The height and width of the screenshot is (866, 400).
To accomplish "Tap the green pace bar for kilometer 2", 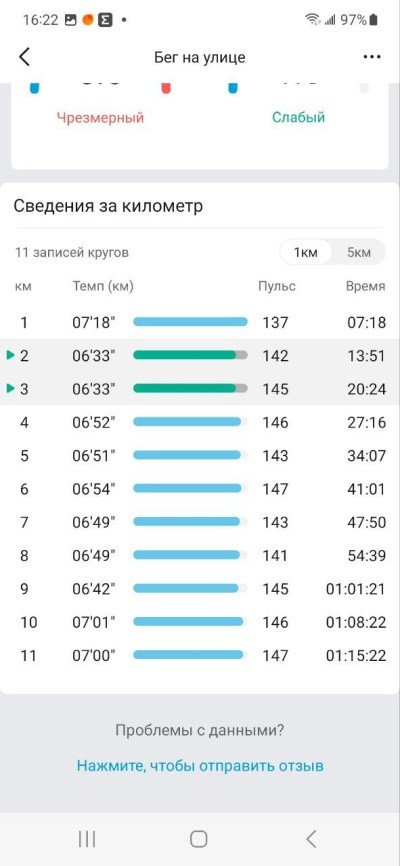I will (190, 355).
